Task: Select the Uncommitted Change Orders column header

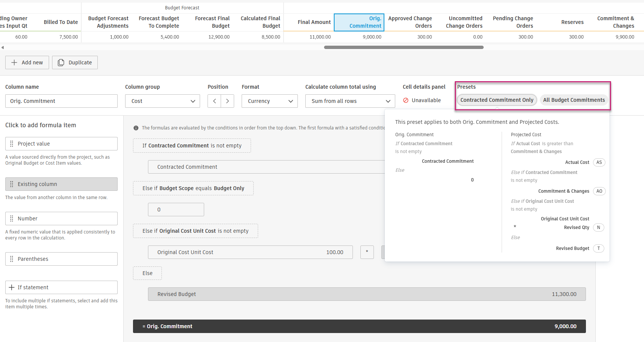Action: point(460,22)
